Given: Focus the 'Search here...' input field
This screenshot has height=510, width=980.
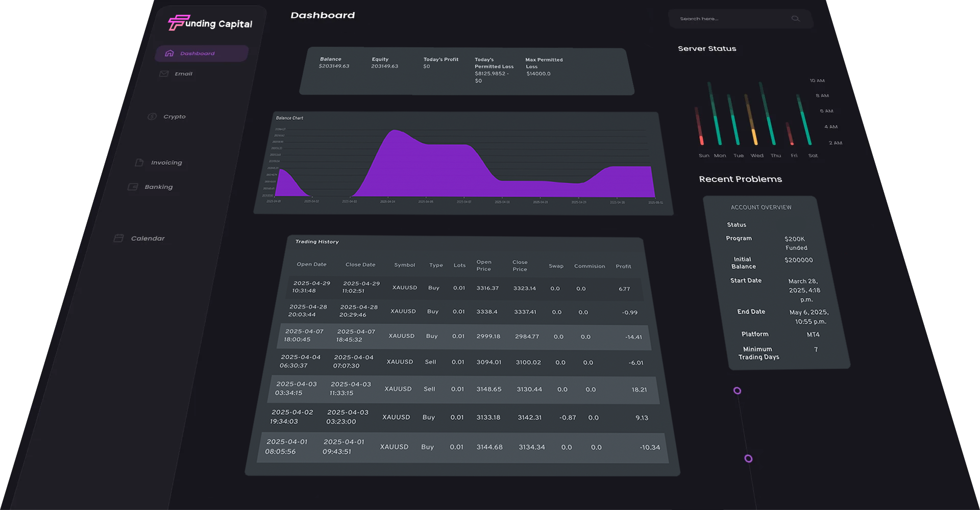Looking at the screenshot, I should point(730,19).
